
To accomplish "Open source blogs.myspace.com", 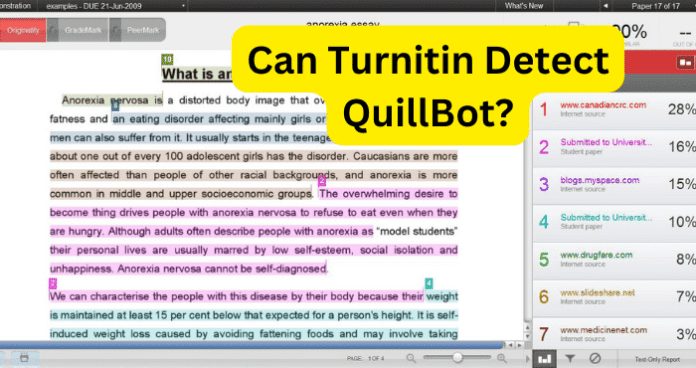I will coord(600,180).
